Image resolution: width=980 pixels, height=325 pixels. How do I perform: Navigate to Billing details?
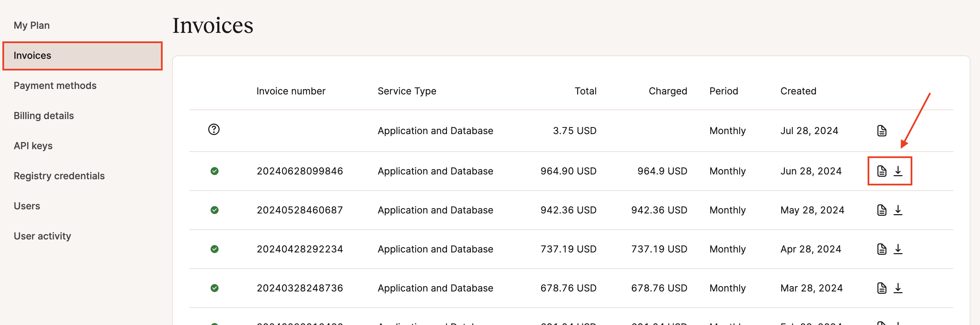click(x=43, y=115)
